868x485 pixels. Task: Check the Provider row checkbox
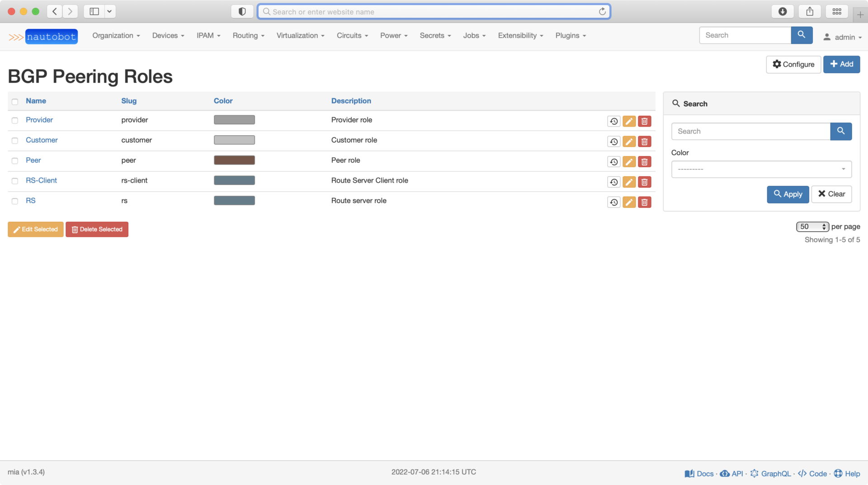(15, 120)
